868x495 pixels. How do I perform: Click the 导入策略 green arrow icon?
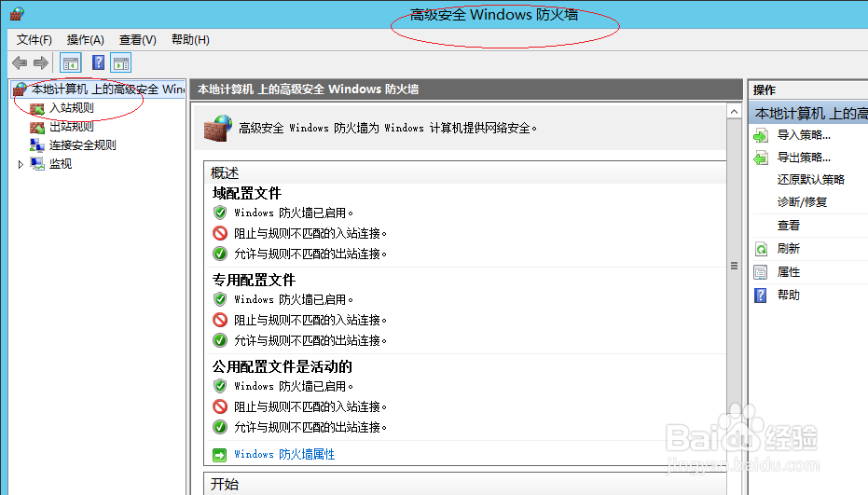point(761,136)
